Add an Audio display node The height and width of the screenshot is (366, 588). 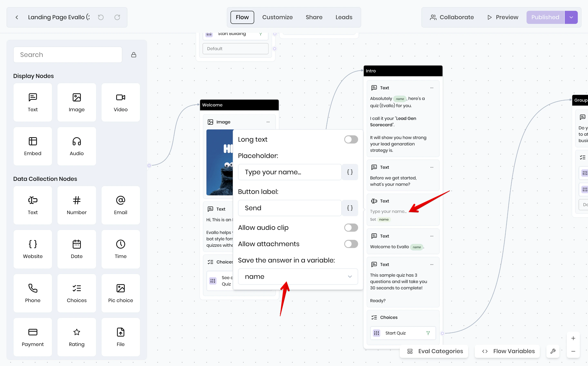coord(77,146)
